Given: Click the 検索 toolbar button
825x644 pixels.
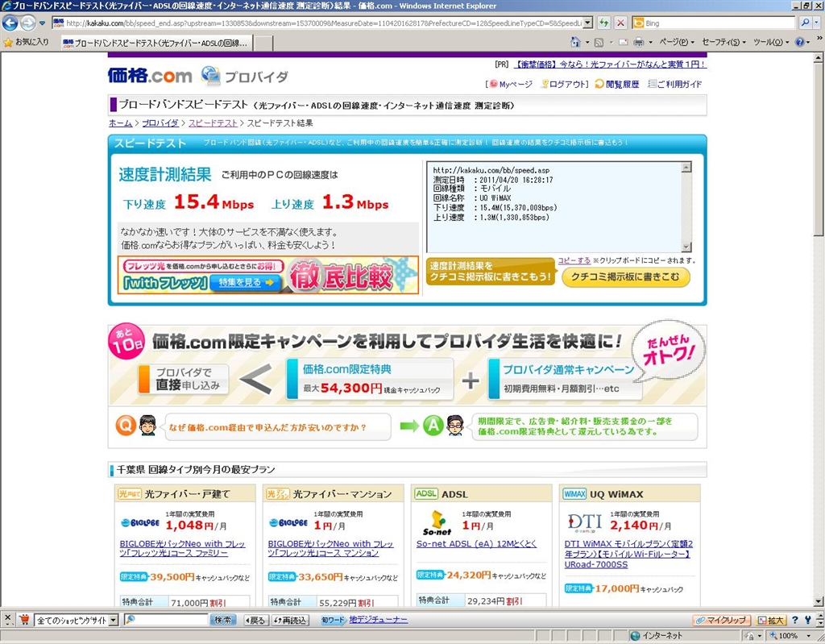Looking at the screenshot, I should click(x=222, y=621).
